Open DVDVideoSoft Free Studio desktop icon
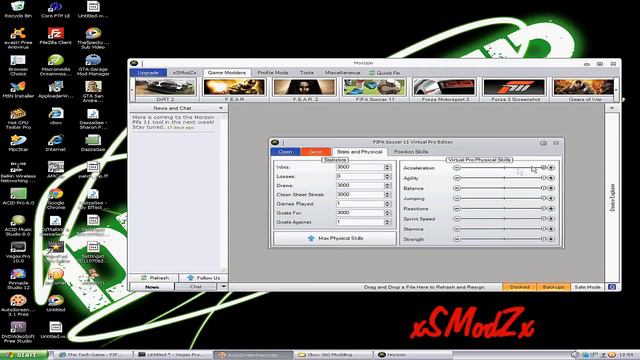 (18, 332)
